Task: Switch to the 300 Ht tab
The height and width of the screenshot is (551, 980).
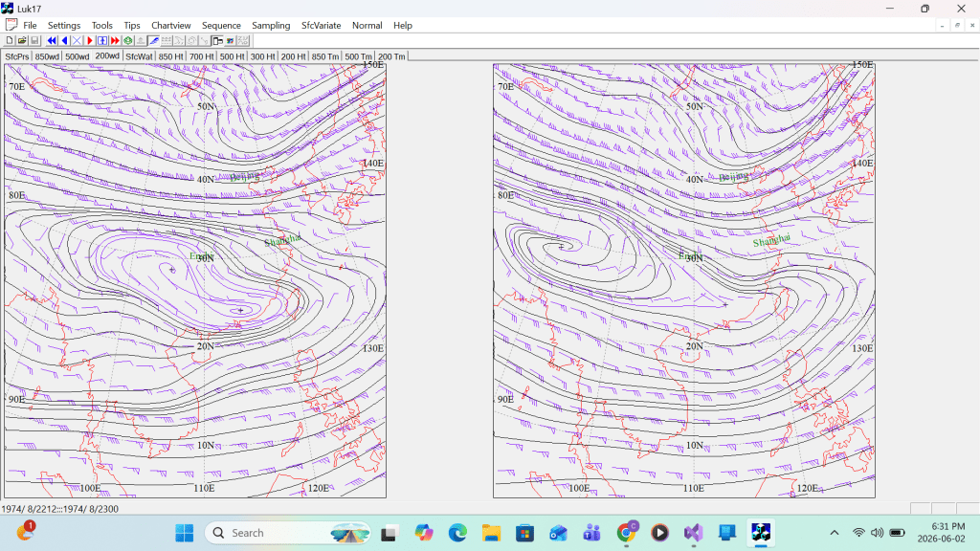Action: [262, 56]
